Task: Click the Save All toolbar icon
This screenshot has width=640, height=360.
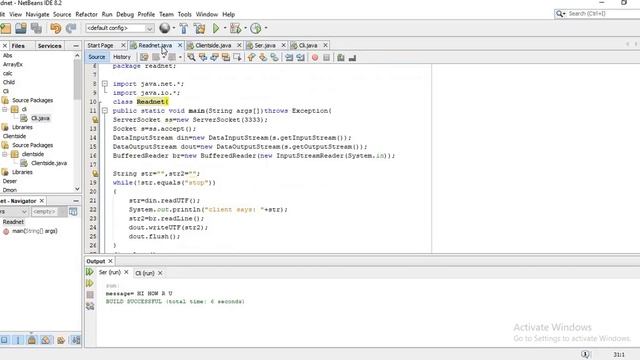Action: 36,28
